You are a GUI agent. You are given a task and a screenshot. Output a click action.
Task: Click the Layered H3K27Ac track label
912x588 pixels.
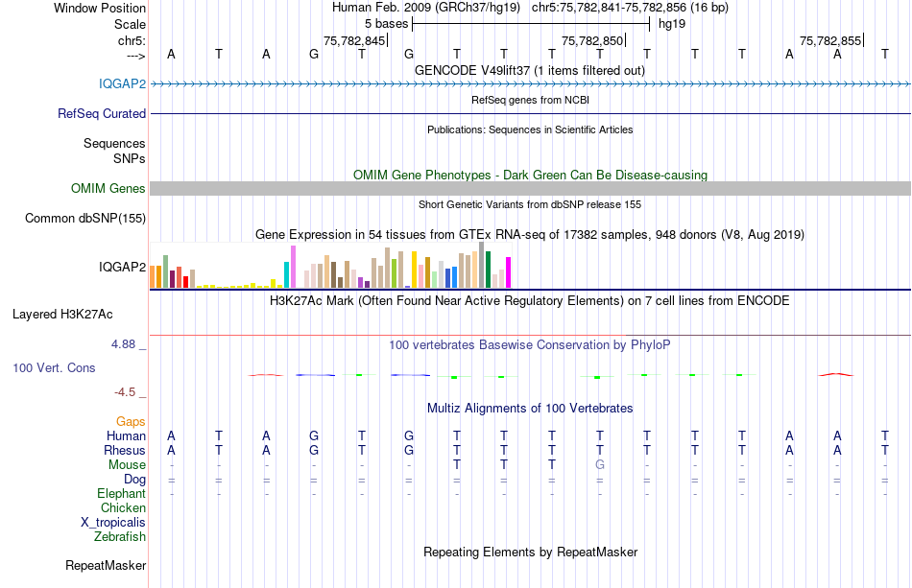[62, 315]
